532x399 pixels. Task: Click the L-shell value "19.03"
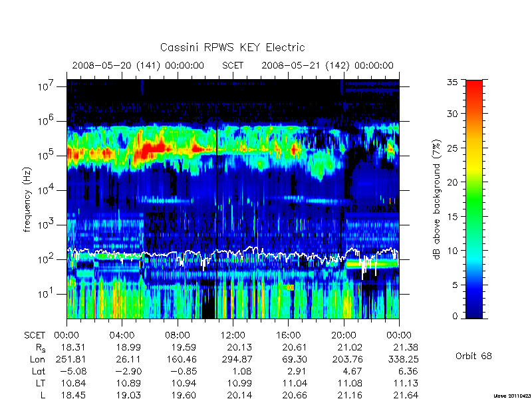[x=129, y=394]
